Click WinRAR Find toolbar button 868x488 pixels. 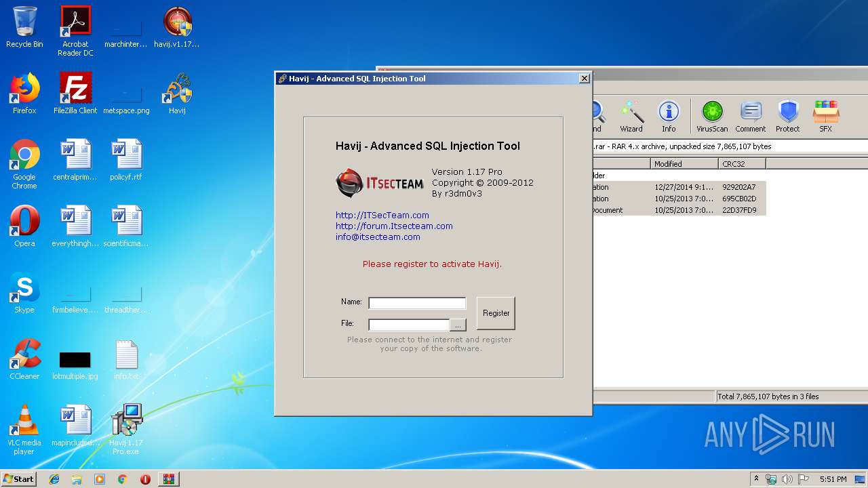tap(597, 117)
